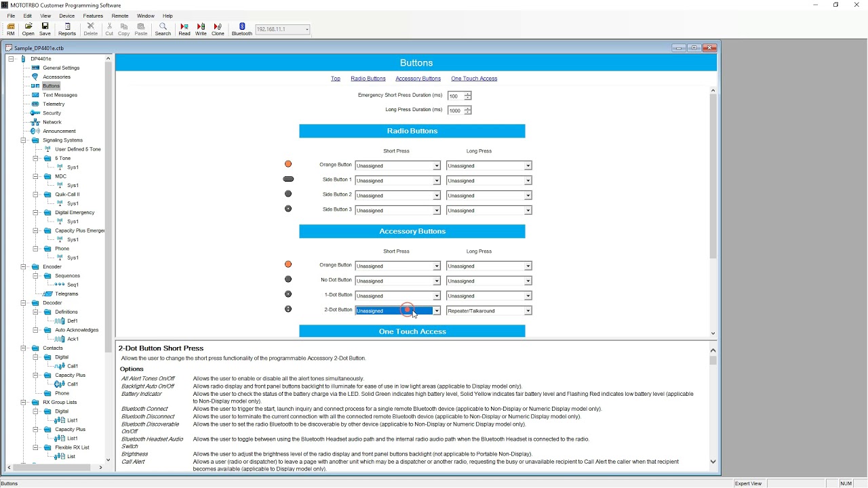868x488 pixels.
Task: Select Announcement in the tree
Action: pos(59,131)
